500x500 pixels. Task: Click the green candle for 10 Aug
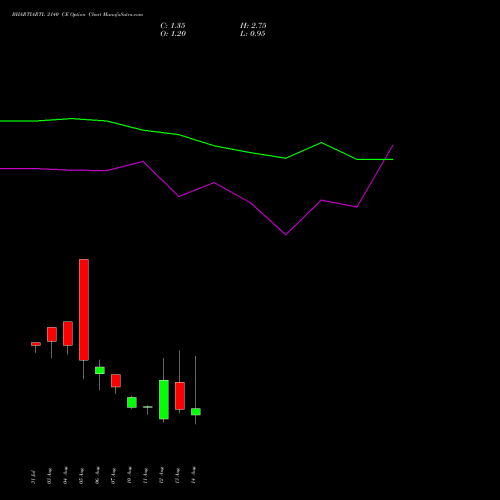132,402
